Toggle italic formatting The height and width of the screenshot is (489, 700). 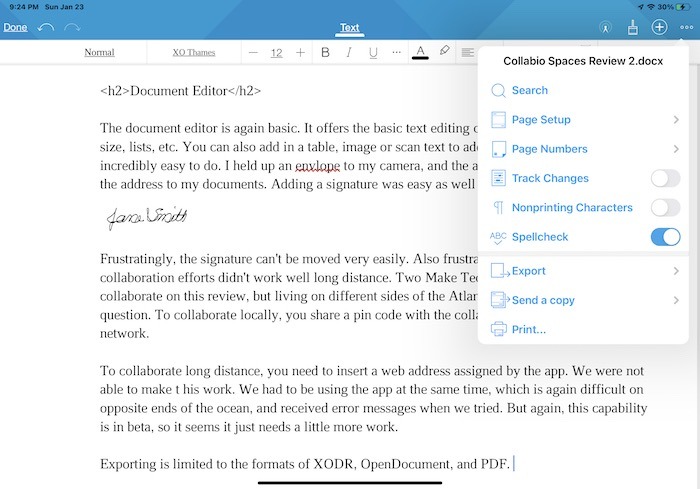pyautogui.click(x=349, y=53)
